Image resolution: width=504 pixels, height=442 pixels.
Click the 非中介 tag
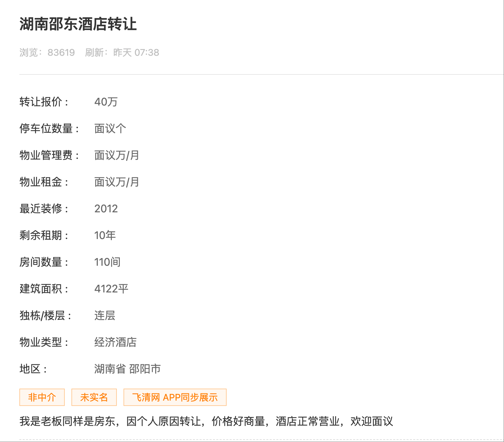(x=42, y=397)
